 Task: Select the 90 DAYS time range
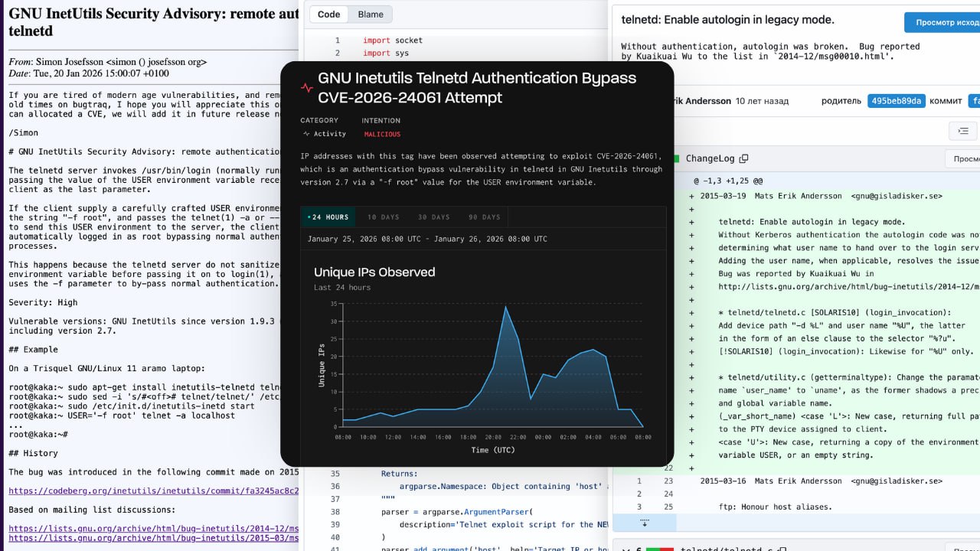[x=484, y=217]
